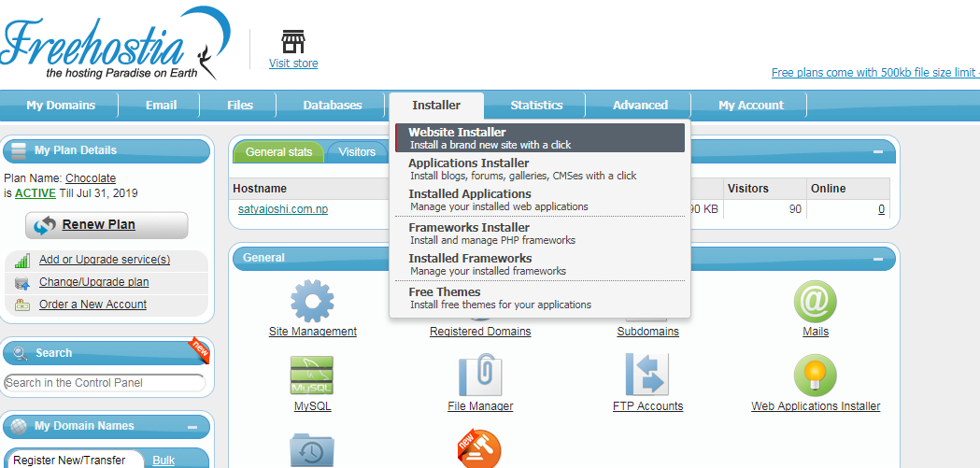
Task: Collapse the stats panel minus button
Action: pyautogui.click(x=877, y=151)
